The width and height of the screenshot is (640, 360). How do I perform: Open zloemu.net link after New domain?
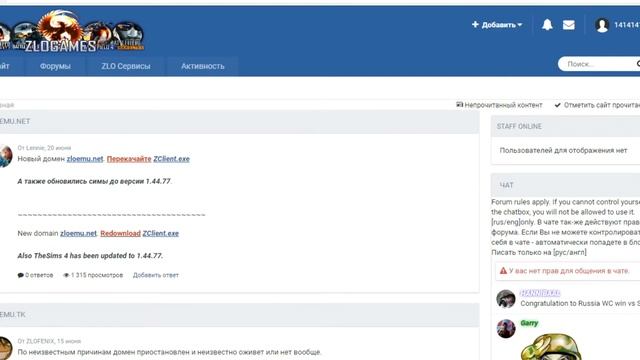[78, 233]
